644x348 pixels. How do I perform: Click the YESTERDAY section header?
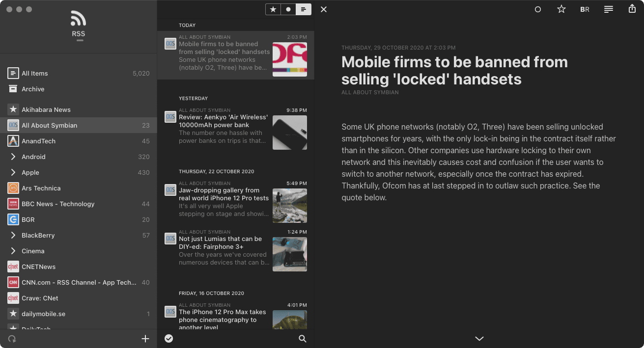pyautogui.click(x=193, y=98)
